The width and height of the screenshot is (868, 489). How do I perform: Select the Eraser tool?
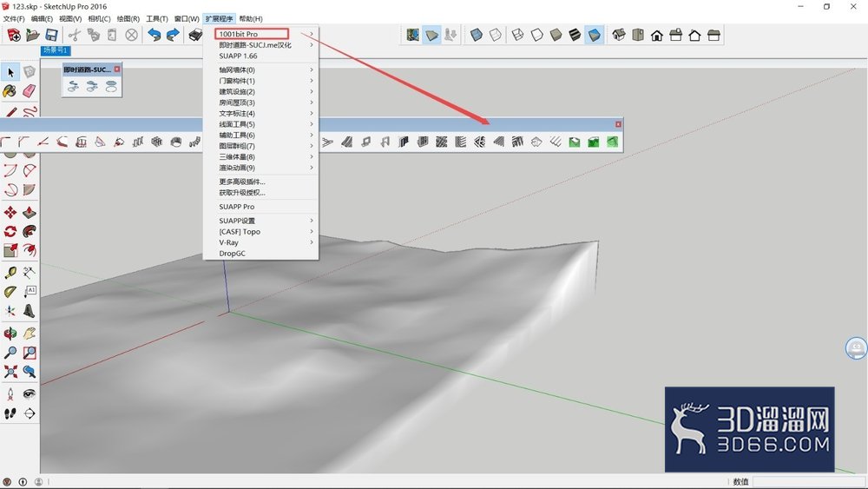(30, 91)
